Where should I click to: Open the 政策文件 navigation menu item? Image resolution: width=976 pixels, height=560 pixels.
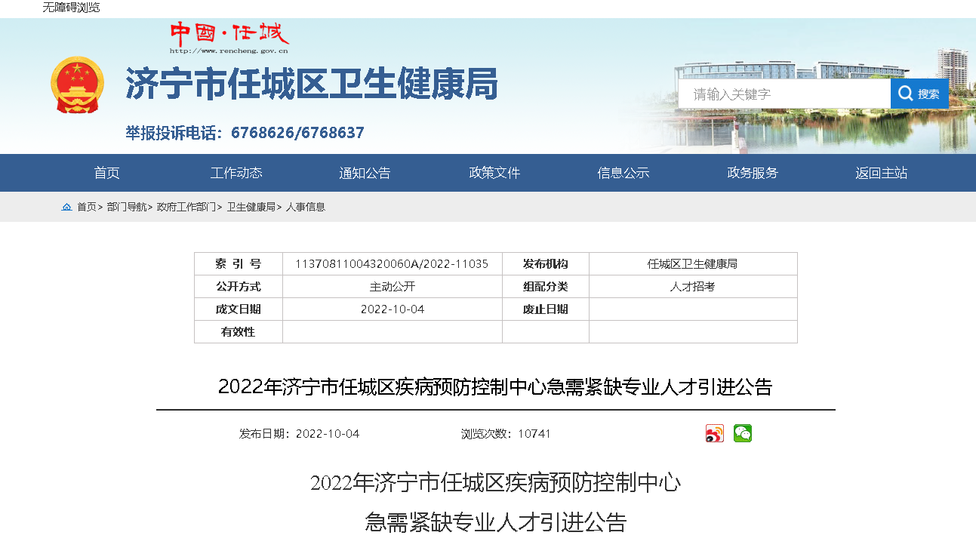[494, 173]
